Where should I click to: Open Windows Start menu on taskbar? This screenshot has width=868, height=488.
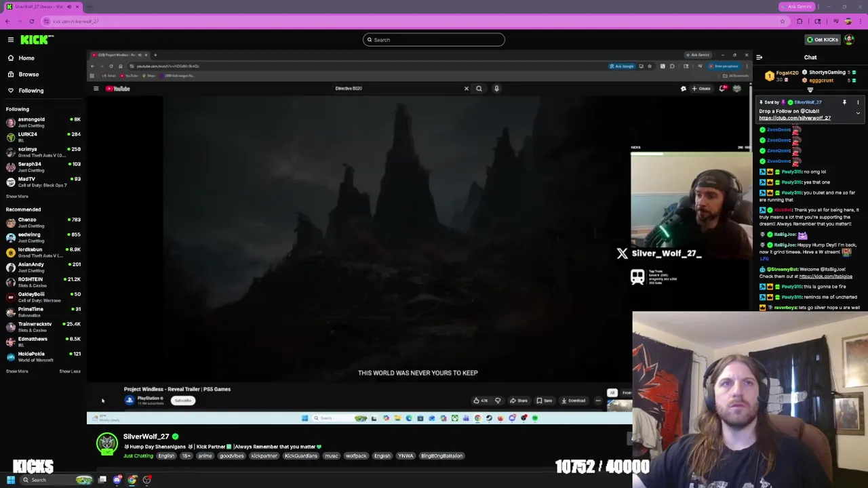11,480
